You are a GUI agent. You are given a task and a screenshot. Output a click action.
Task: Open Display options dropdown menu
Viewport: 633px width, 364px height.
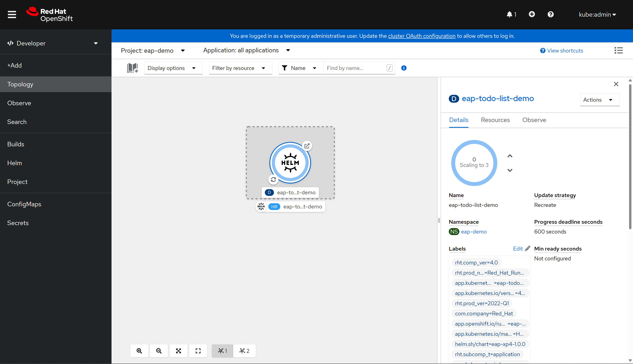pyautogui.click(x=170, y=68)
